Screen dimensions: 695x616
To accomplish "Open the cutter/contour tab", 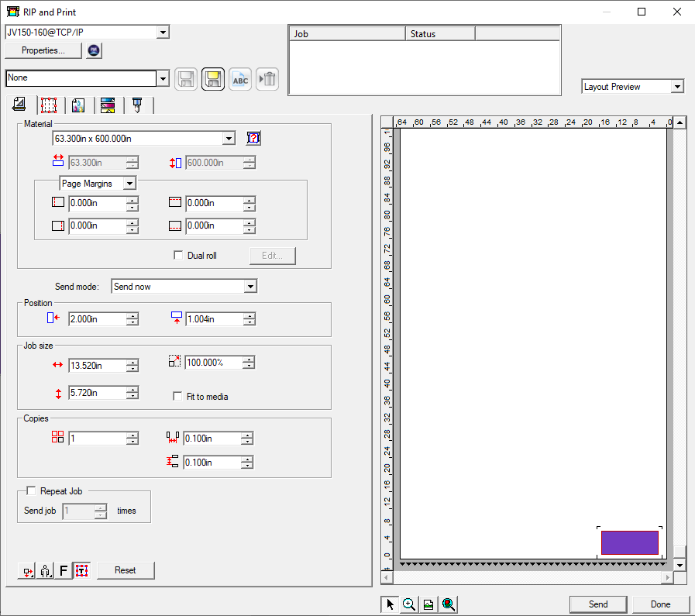I will coord(137,105).
